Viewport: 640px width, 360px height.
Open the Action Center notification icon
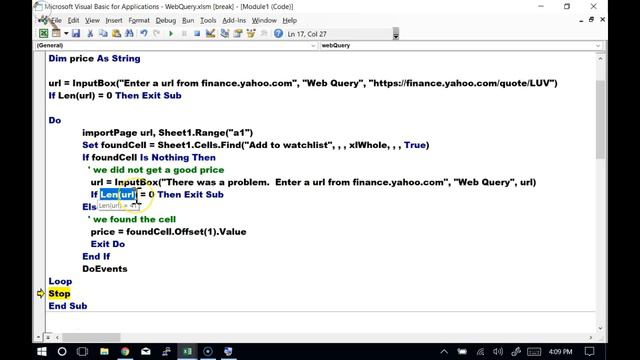pos(589,351)
